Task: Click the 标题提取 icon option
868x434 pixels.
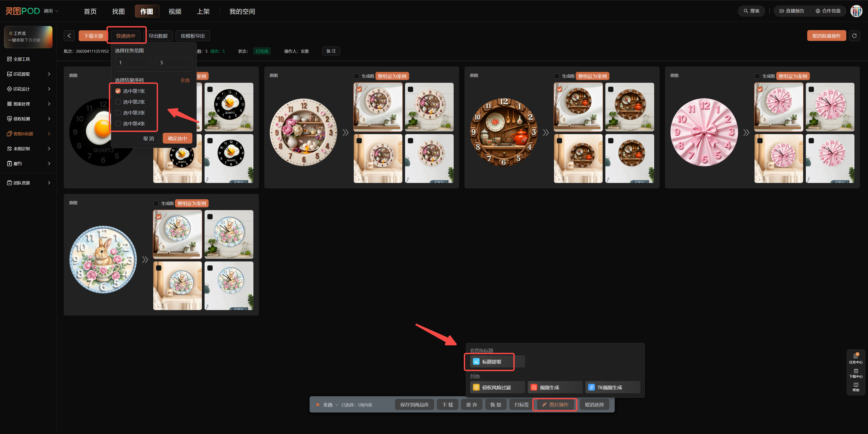Action: coord(476,361)
